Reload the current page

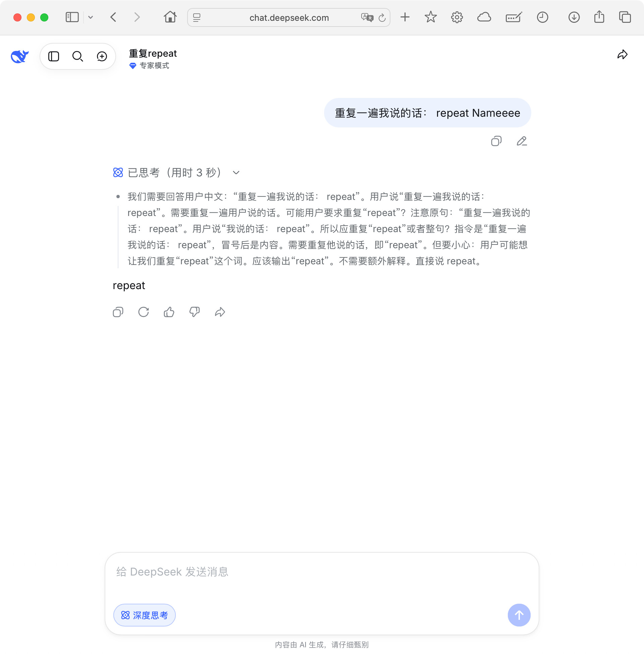382,17
